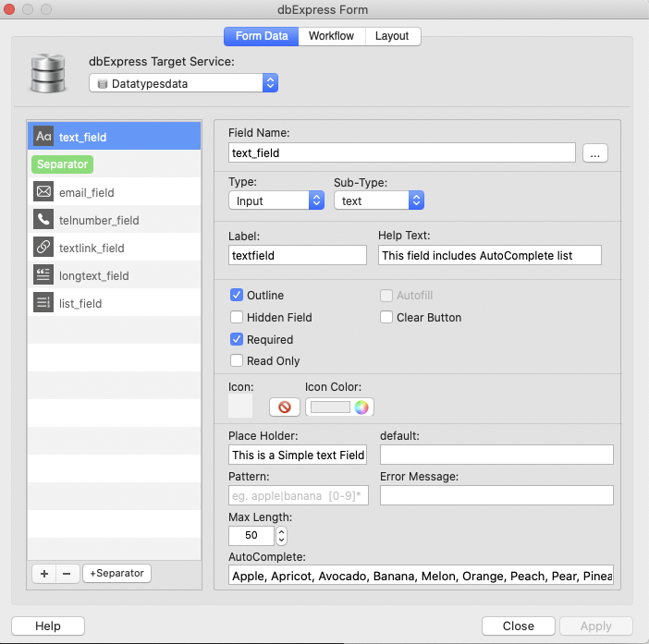Enable the Hidden Field checkbox
The width and height of the screenshot is (649, 644).
click(237, 318)
